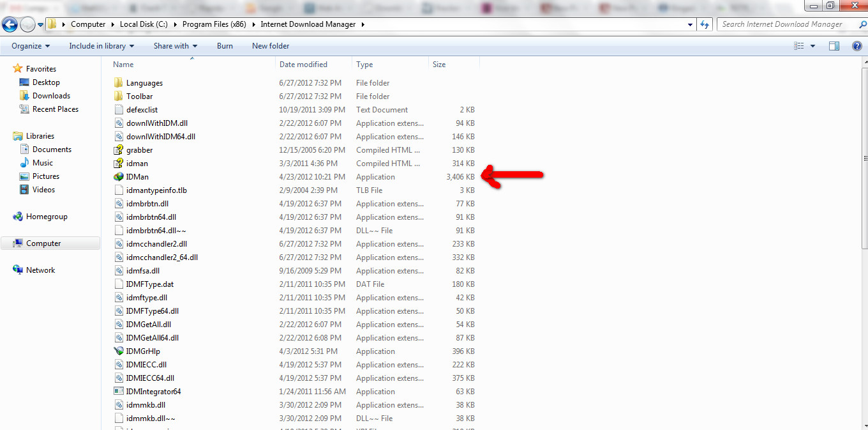Open the Music library
This screenshot has width=868, height=430.
[x=43, y=163]
